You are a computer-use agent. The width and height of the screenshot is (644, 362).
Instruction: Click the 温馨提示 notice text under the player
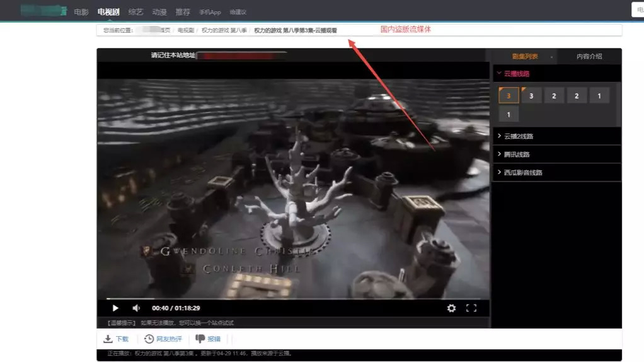point(170,323)
